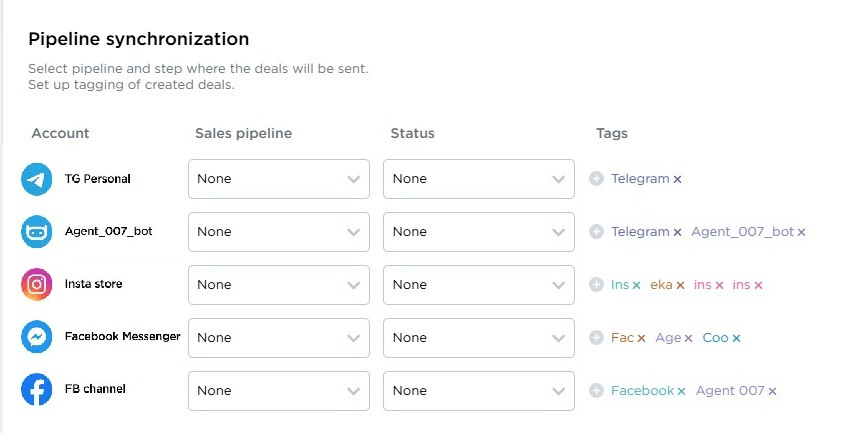Open Status dropdown for Facebook Messenger
The height and width of the screenshot is (433, 847).
(478, 338)
